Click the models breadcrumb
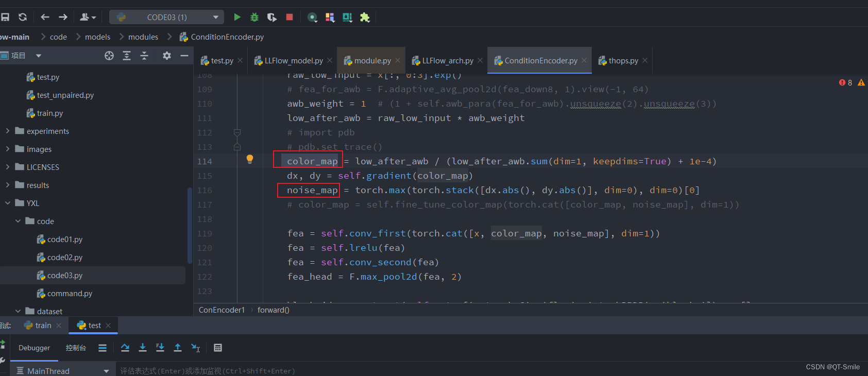868x376 pixels. coord(97,37)
